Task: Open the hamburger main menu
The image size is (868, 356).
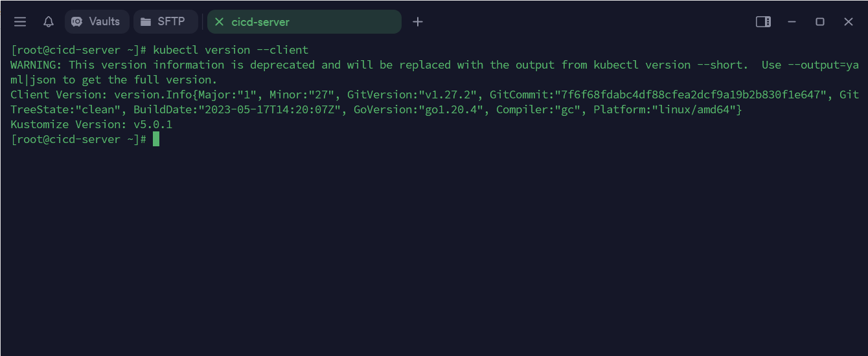Action: [x=20, y=22]
